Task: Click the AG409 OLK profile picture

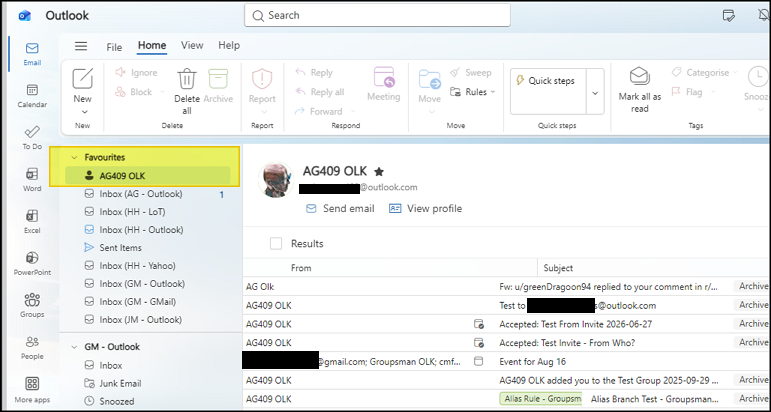Action: 276,180
